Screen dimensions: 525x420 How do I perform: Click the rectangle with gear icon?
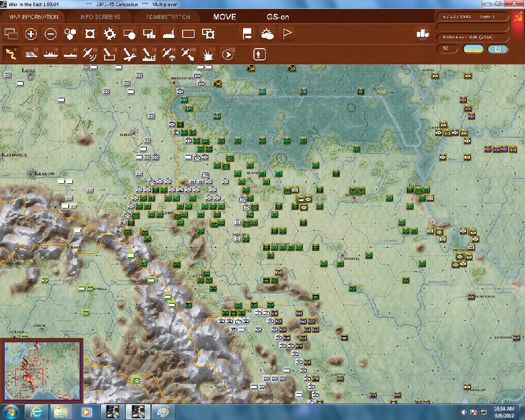[208, 34]
